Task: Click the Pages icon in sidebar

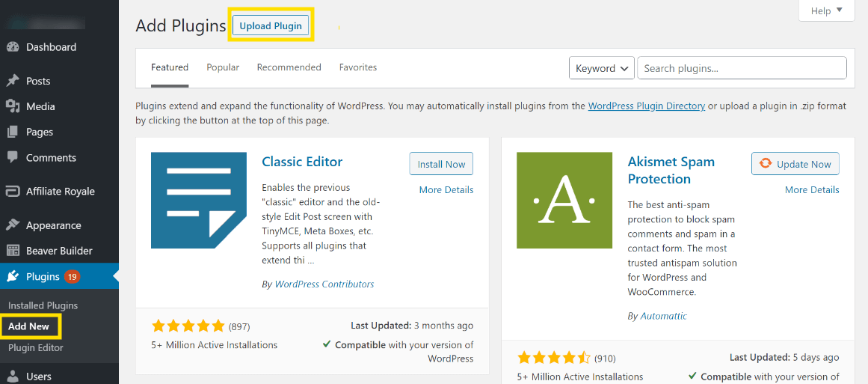Action: click(x=13, y=132)
